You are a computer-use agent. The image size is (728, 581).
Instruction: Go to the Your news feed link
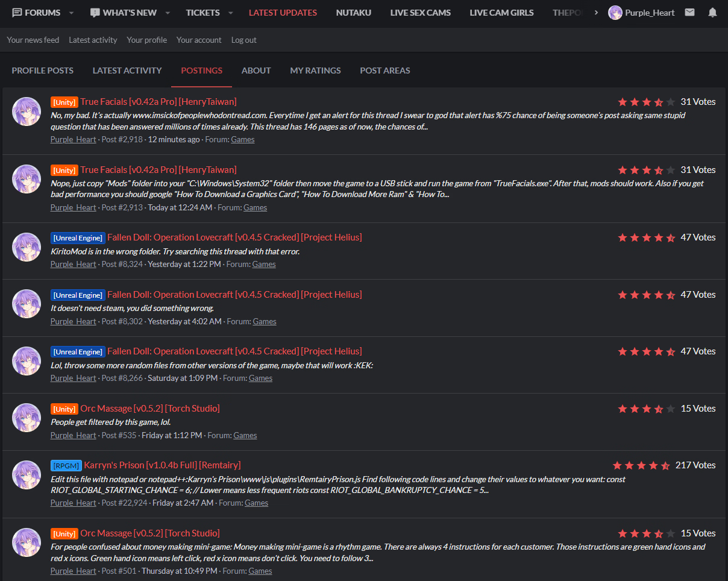(33, 40)
